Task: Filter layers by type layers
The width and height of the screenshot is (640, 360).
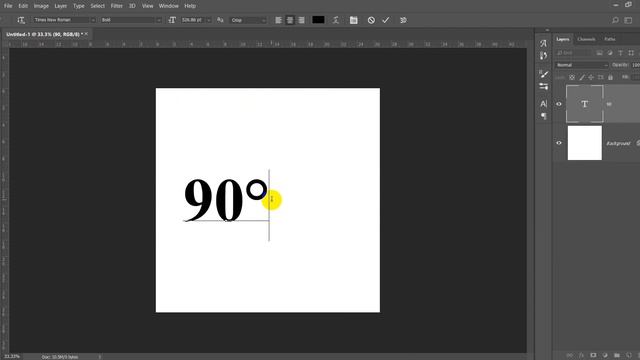Action: pyautogui.click(x=620, y=53)
